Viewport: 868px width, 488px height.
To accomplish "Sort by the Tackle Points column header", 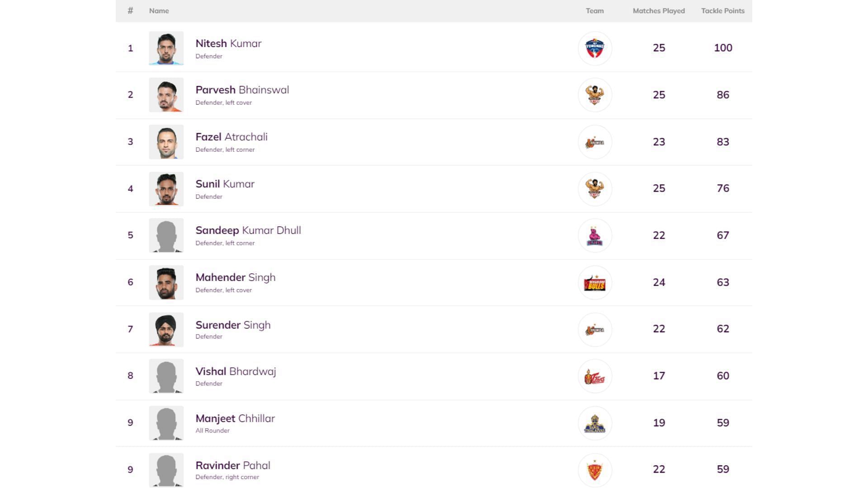I will click(722, 11).
